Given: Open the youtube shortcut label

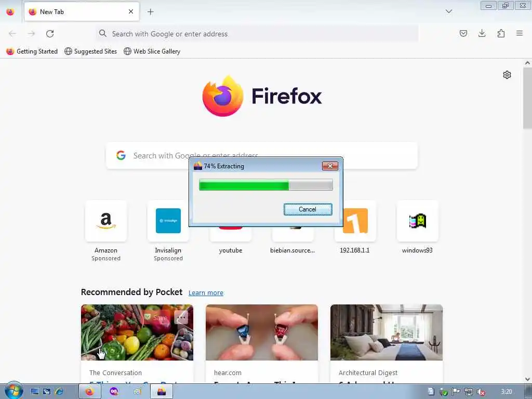Looking at the screenshot, I should pyautogui.click(x=231, y=250).
